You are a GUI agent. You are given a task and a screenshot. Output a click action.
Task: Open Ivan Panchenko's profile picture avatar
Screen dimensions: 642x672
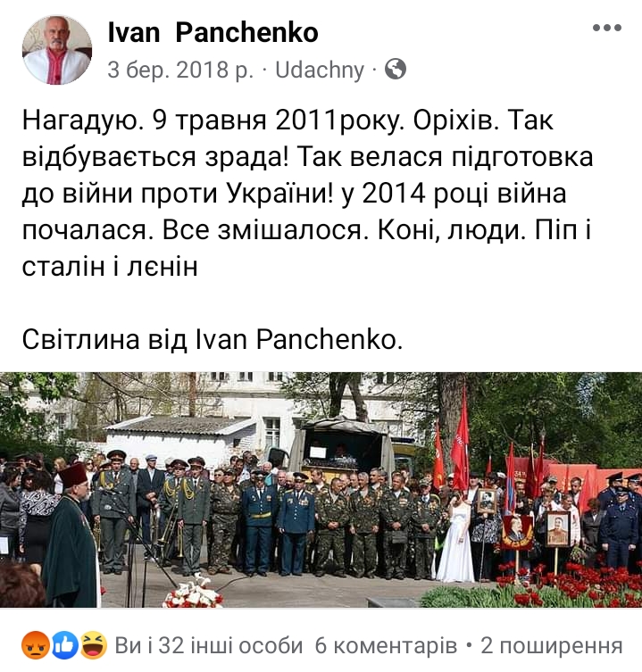57,50
